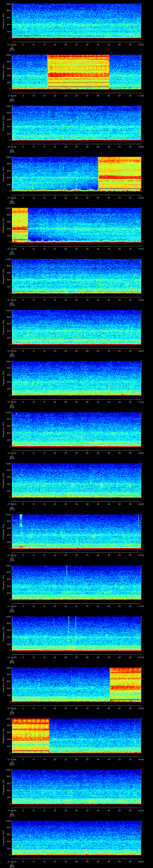Open the 21:38:00 spectrogram panel
The width and height of the screenshot is (153, 868).
(x=76, y=480)
